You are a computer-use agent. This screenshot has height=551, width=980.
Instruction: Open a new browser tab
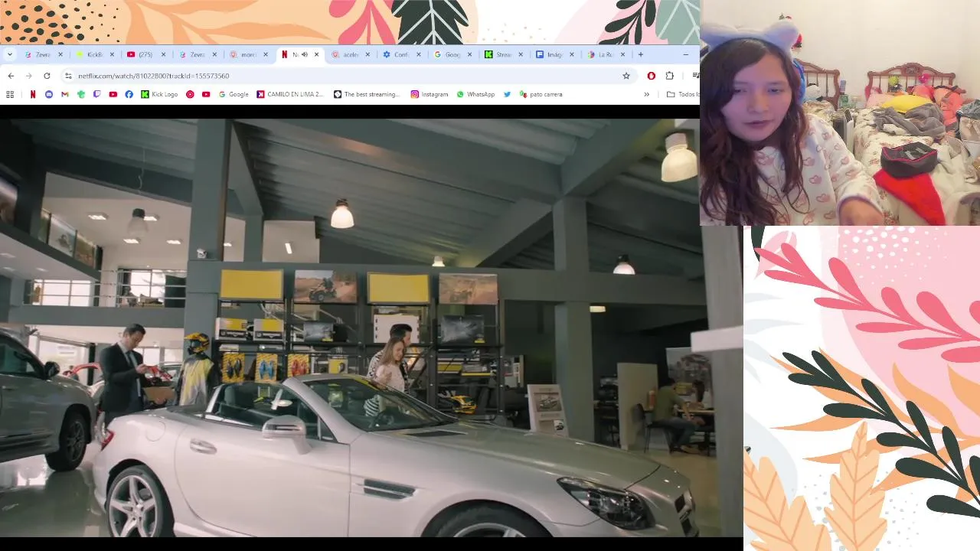641,54
